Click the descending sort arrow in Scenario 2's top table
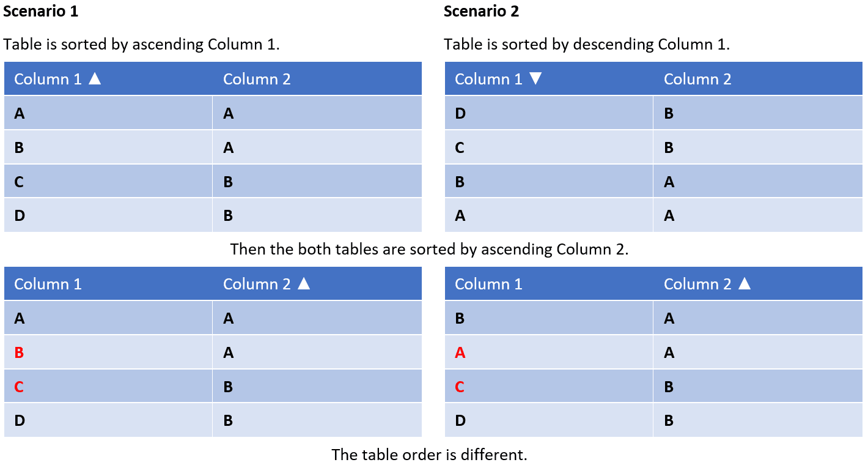 [x=535, y=78]
